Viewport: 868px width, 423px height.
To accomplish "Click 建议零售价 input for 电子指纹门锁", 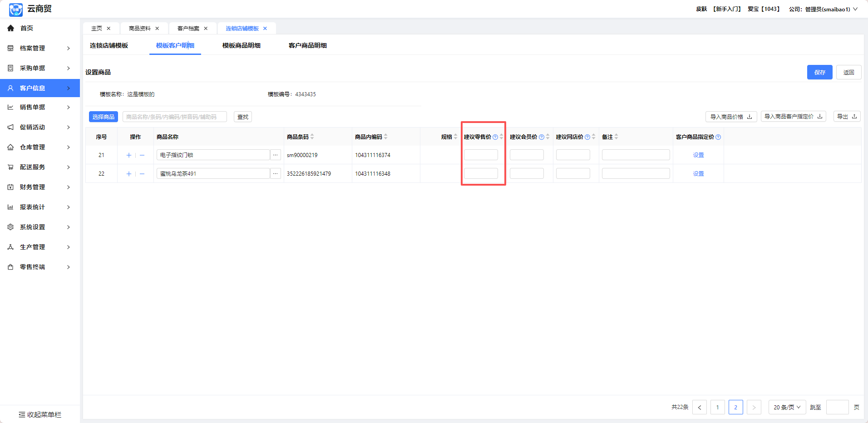I will [x=481, y=155].
